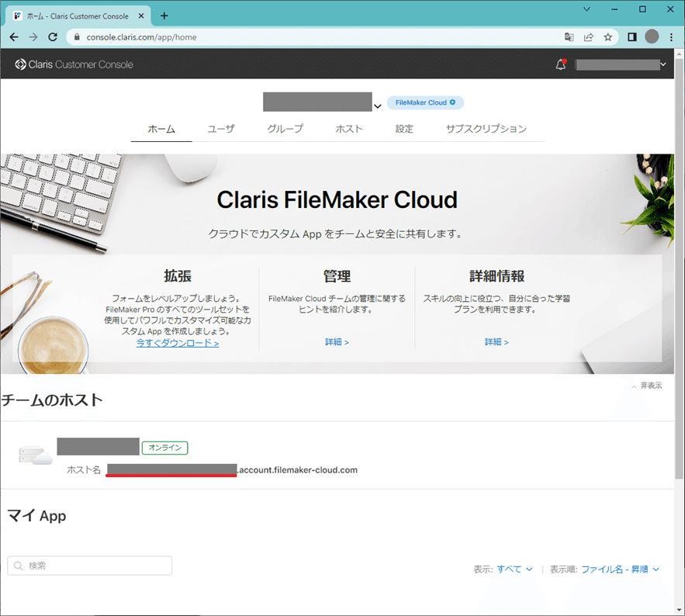Click the Google Translate icon in address bar
This screenshot has height=616, width=685.
(569, 36)
